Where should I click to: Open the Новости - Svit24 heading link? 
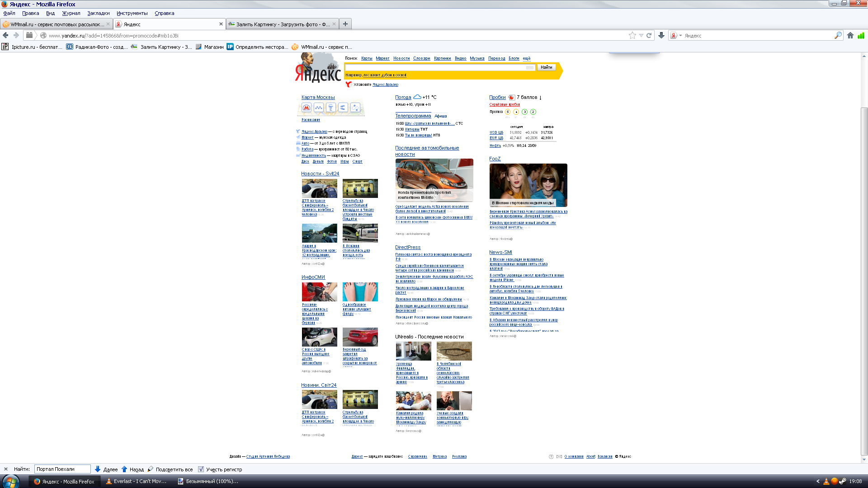pyautogui.click(x=320, y=174)
